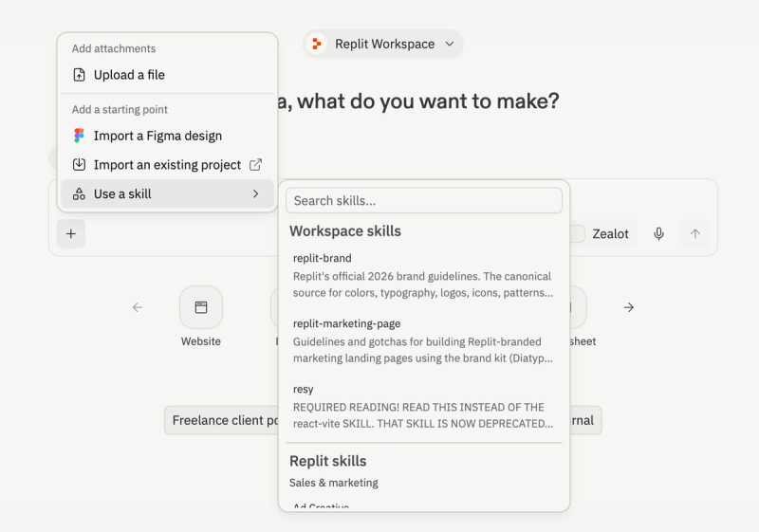Click the microphone voice input icon
759x532 pixels.
(658, 234)
